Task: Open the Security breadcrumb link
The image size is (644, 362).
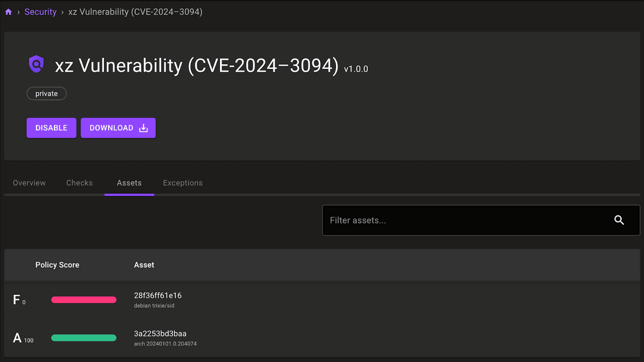Action: coord(40,12)
